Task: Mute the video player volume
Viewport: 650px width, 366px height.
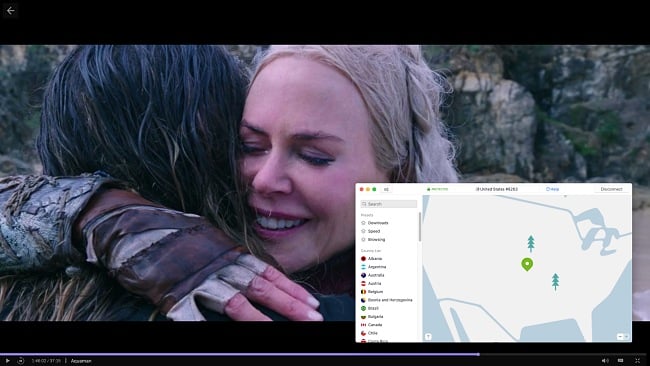Action: [x=605, y=361]
